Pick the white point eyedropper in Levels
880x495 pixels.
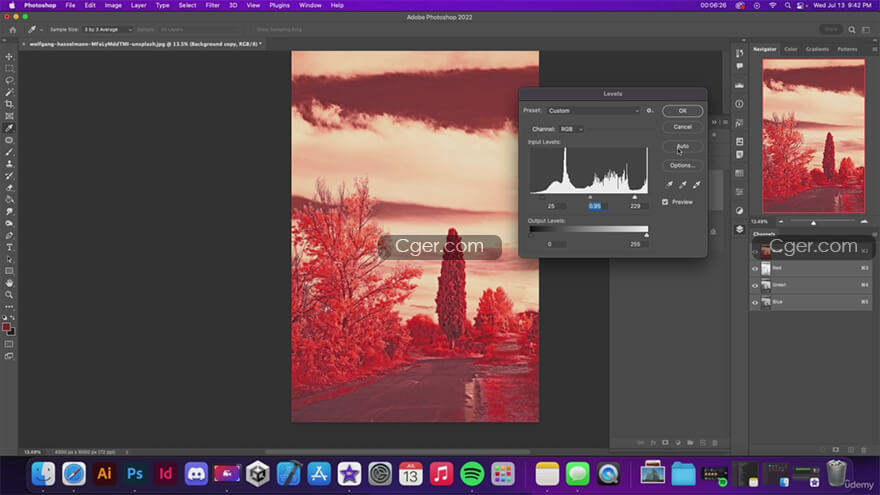coord(696,184)
